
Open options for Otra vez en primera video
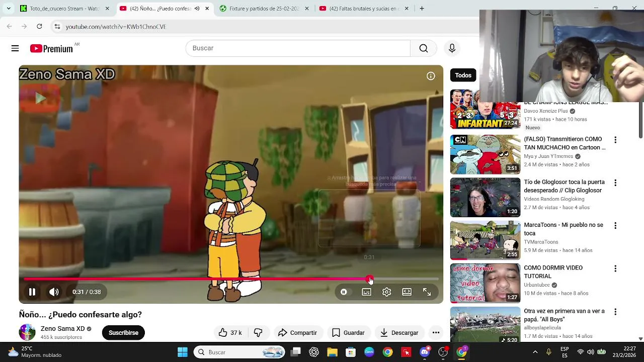(615, 312)
